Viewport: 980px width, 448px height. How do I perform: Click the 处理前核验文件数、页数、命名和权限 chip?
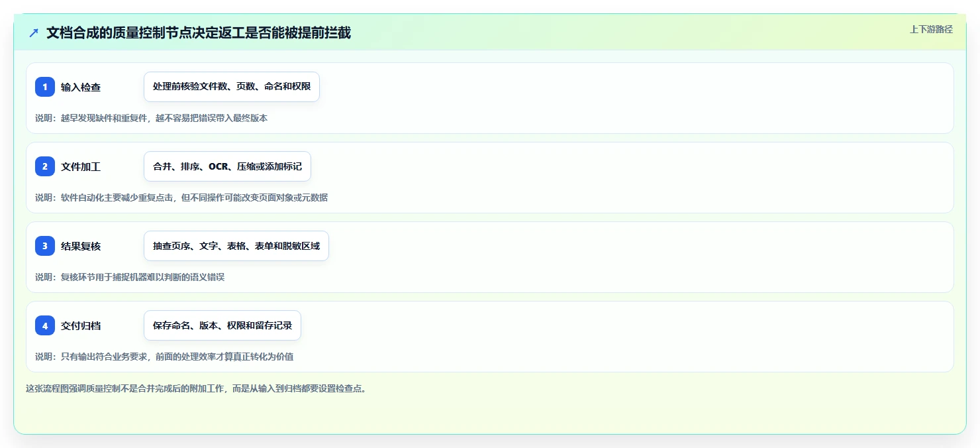click(232, 87)
